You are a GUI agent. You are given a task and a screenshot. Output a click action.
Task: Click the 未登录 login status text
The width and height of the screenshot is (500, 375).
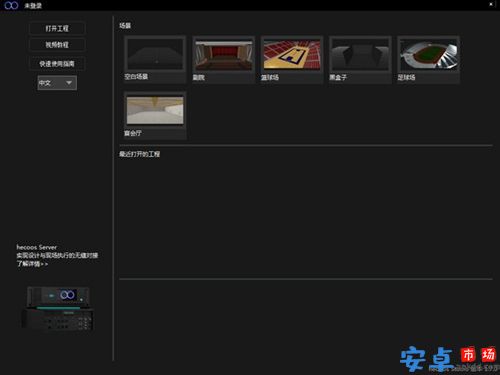[33, 6]
